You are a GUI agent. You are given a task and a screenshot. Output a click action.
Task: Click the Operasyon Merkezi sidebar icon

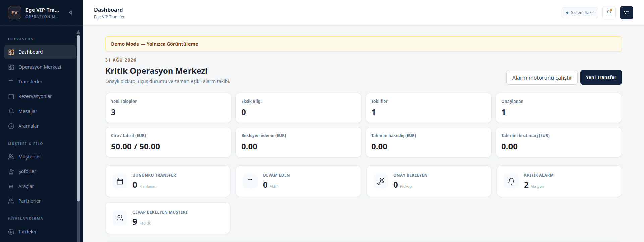(11, 67)
